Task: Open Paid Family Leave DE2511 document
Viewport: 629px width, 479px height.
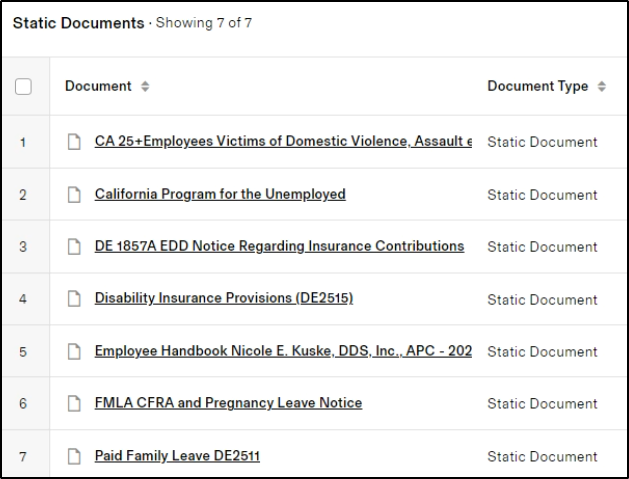Action: pyautogui.click(x=177, y=456)
